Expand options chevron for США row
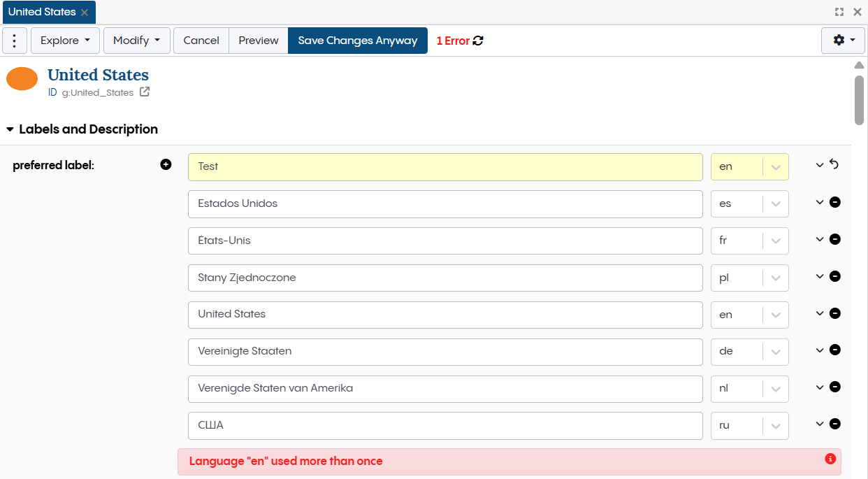The image size is (868, 479). [x=820, y=424]
